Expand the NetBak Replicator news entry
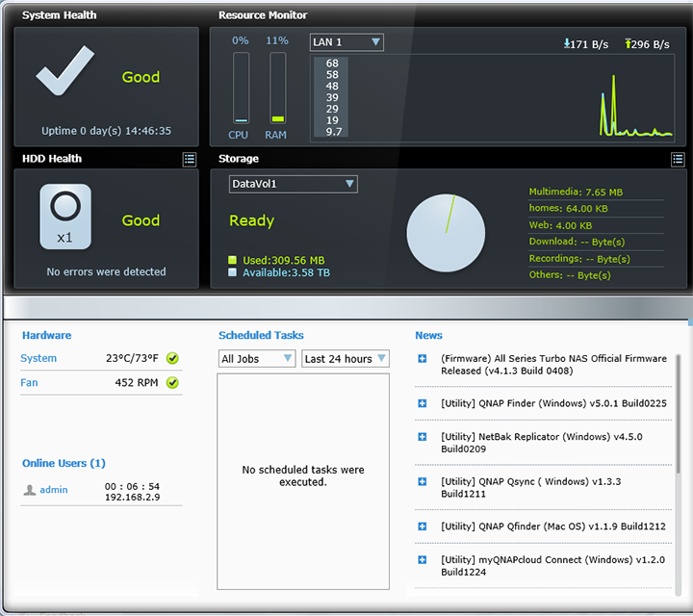 [423, 437]
